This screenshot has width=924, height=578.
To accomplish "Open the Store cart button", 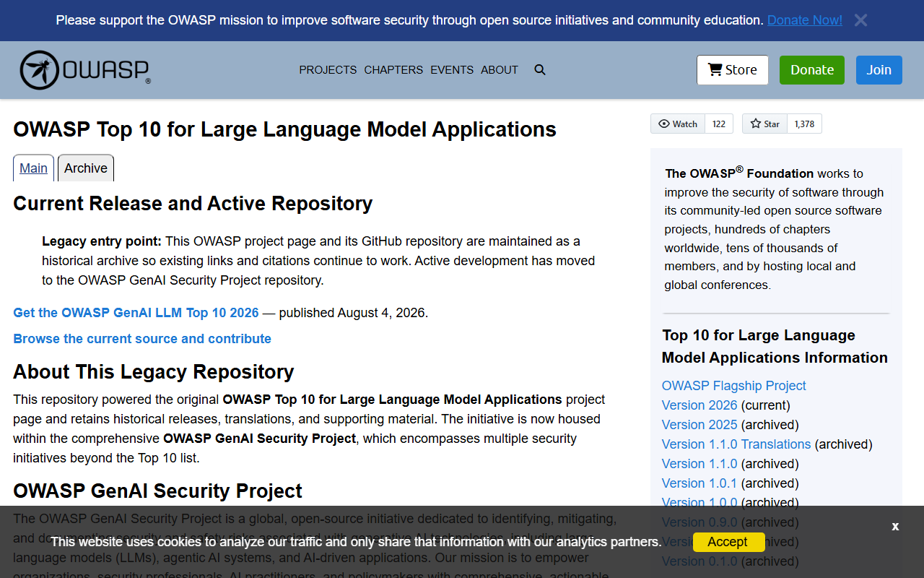I will [x=733, y=70].
